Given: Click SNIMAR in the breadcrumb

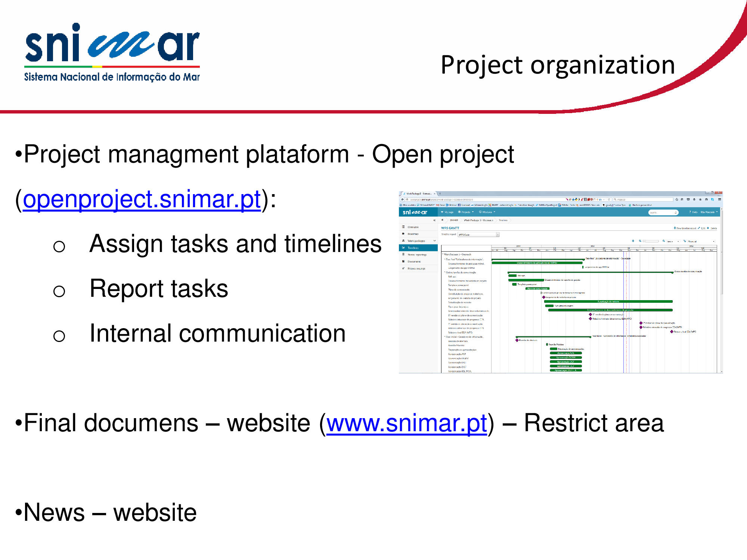Looking at the screenshot, I should tap(454, 220).
